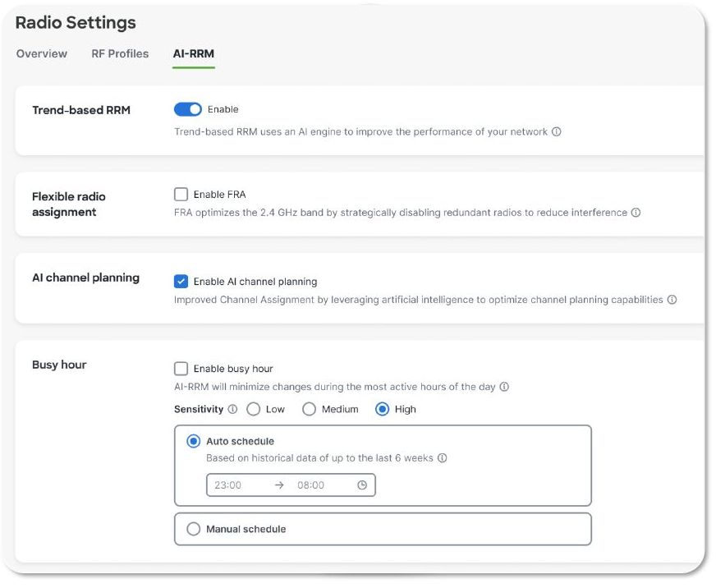Click info icon after FRA description
Viewport: 716px width, 588px height.
(x=636, y=213)
